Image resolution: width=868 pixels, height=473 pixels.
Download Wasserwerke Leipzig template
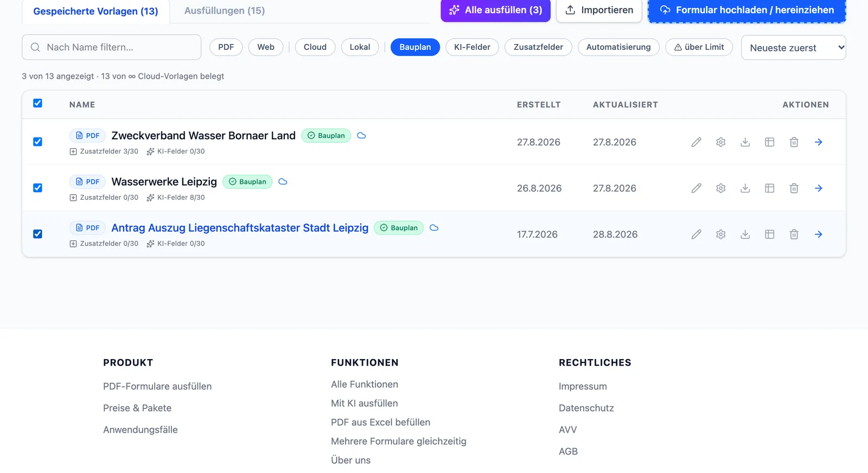(x=745, y=188)
